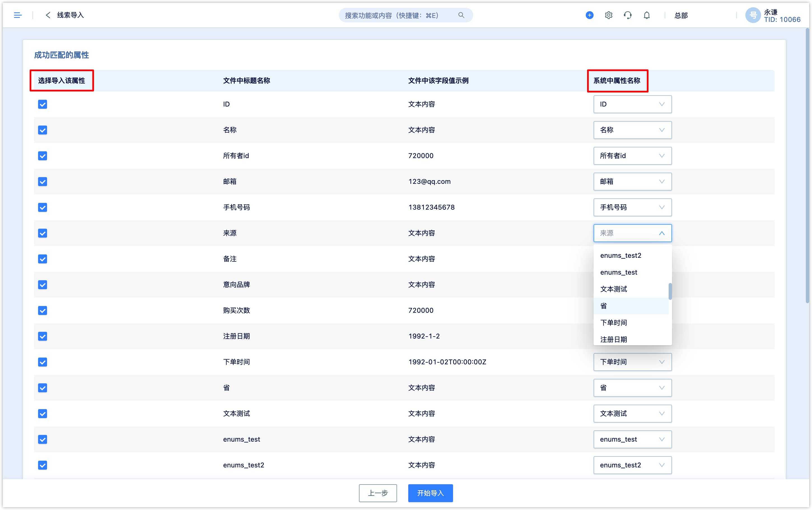Uncheck the 备注 row checkbox

click(x=43, y=259)
